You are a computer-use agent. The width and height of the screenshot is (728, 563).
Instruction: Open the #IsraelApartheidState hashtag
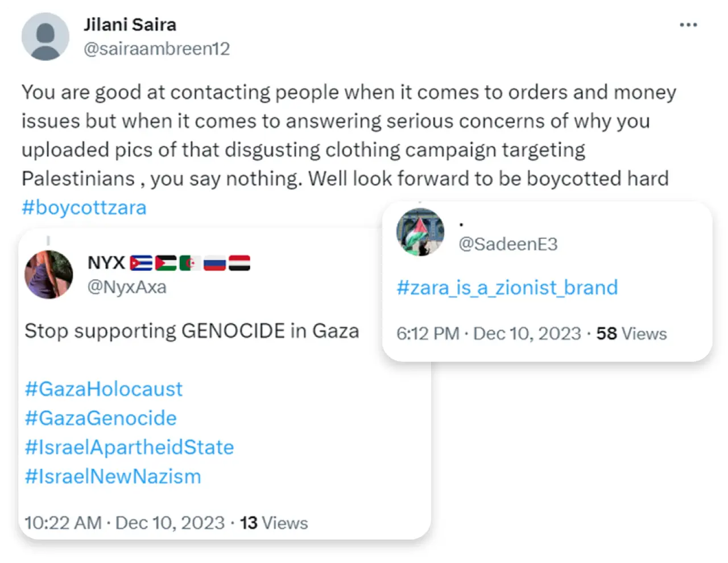pyautogui.click(x=129, y=447)
